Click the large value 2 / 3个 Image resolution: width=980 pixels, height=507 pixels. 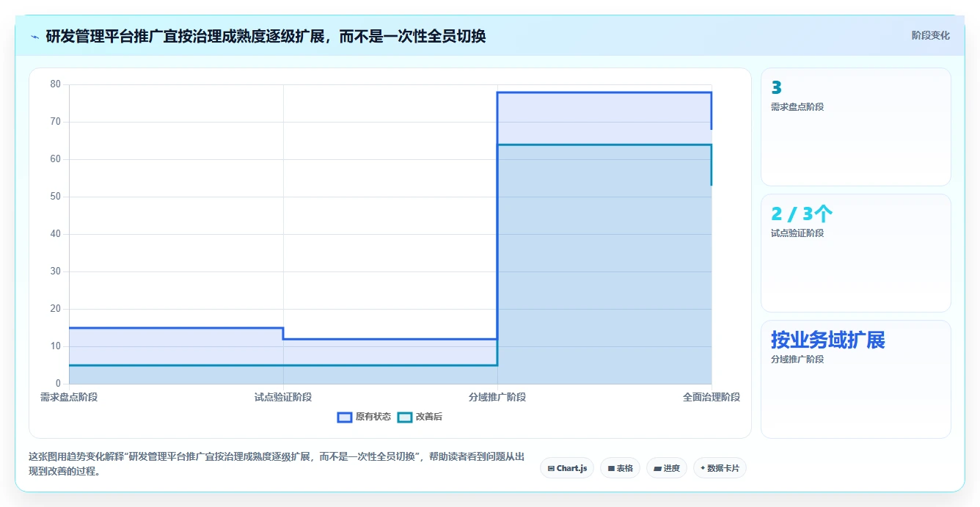click(802, 214)
